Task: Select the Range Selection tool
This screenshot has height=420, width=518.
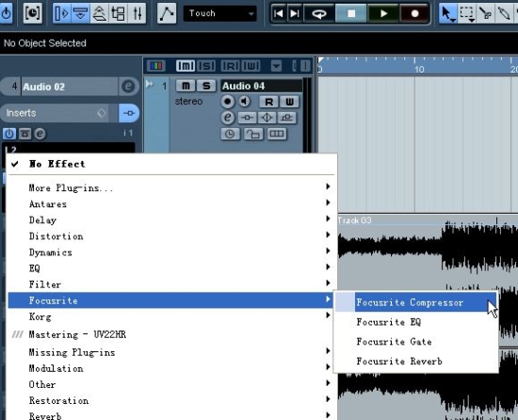Action: tap(467, 13)
